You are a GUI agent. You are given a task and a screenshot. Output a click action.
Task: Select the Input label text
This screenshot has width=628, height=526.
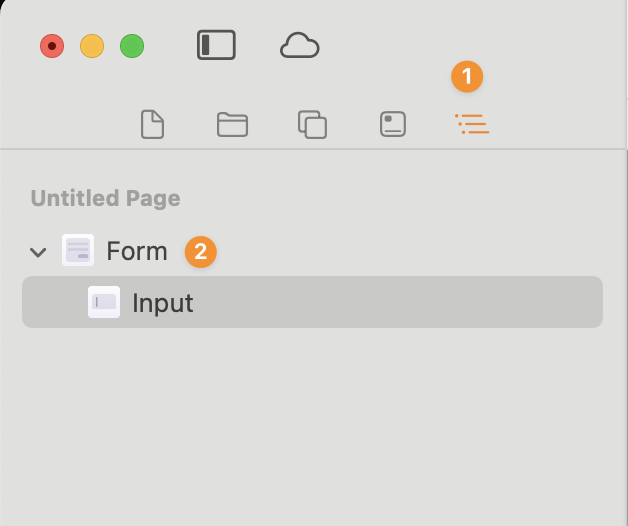pyautogui.click(x=163, y=303)
